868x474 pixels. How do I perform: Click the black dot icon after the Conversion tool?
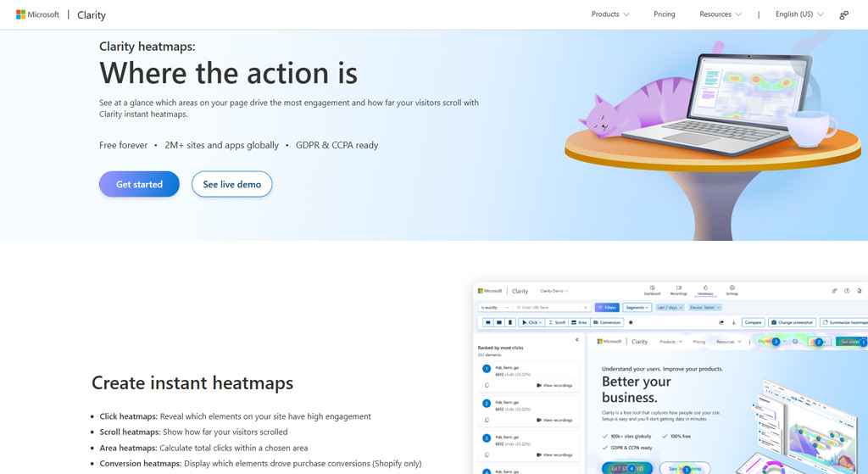631,322
